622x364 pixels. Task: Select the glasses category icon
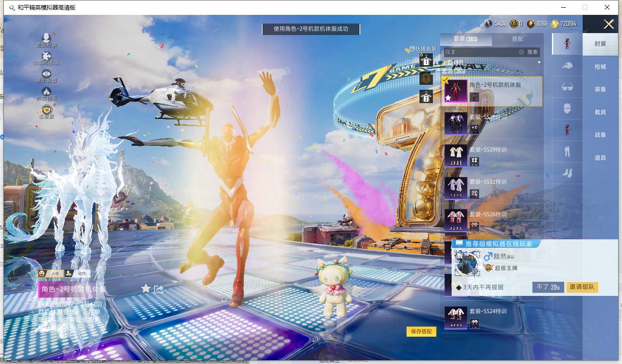[567, 87]
